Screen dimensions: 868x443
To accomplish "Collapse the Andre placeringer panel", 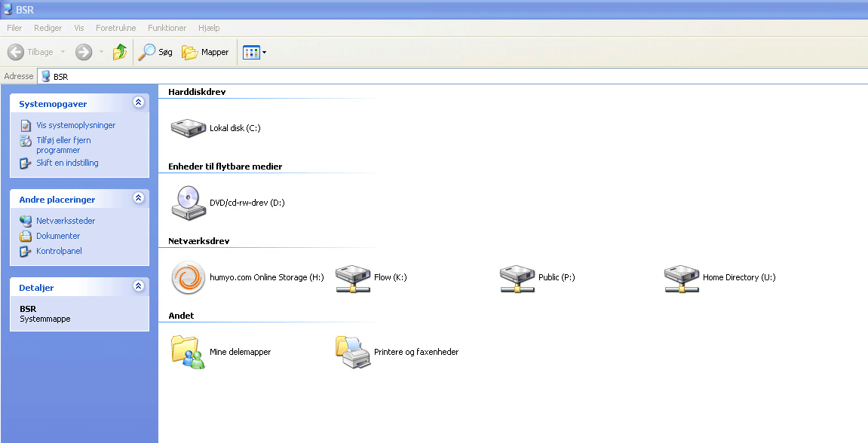I will 138,198.
